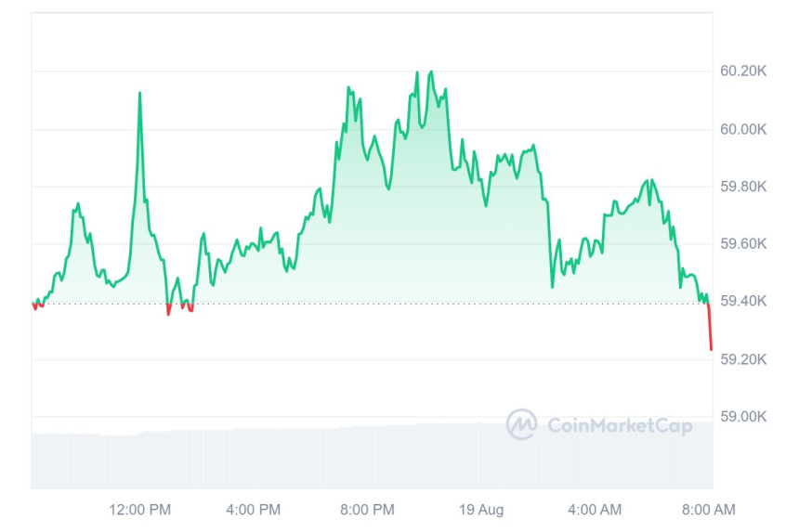Click the small red dip after the noon spike
Screen dimensions: 799x532
tap(168, 310)
